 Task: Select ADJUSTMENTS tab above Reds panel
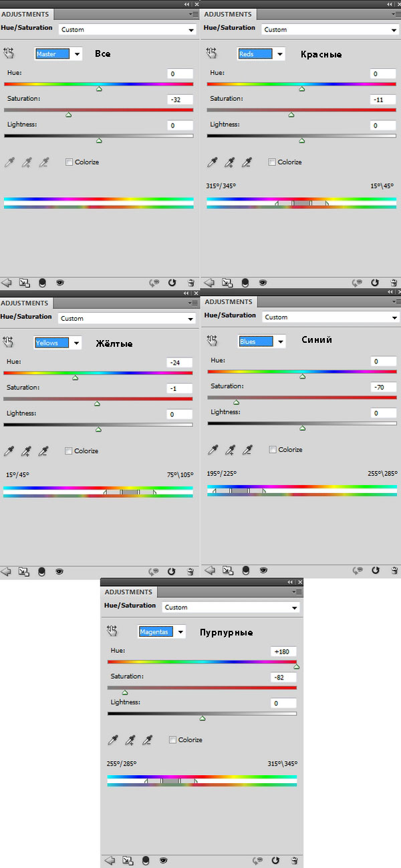pos(229,14)
